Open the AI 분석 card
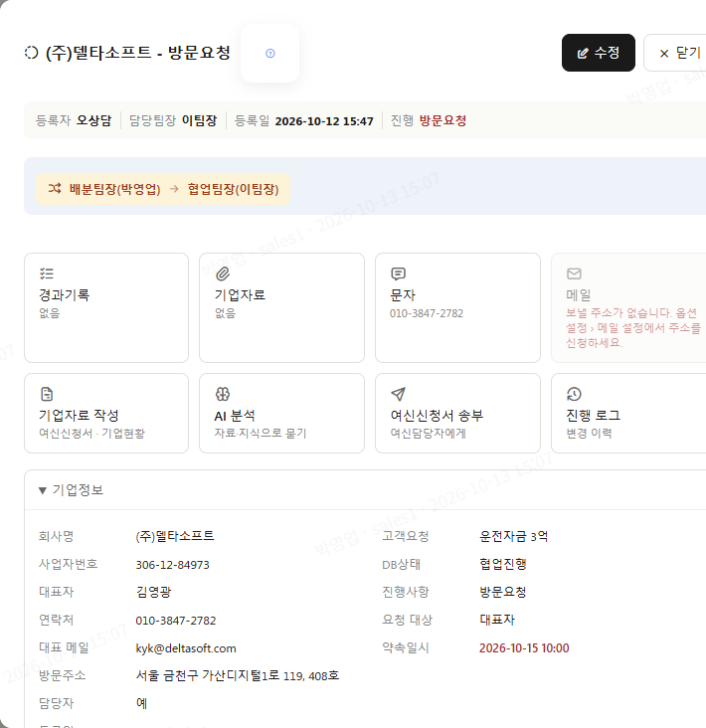The image size is (706, 728). point(281,413)
